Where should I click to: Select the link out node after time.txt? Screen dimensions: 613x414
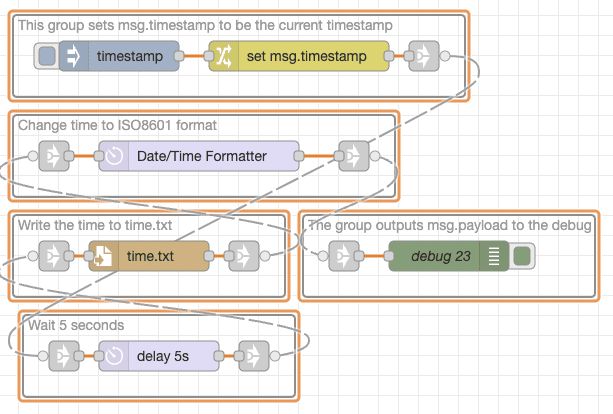point(243,256)
